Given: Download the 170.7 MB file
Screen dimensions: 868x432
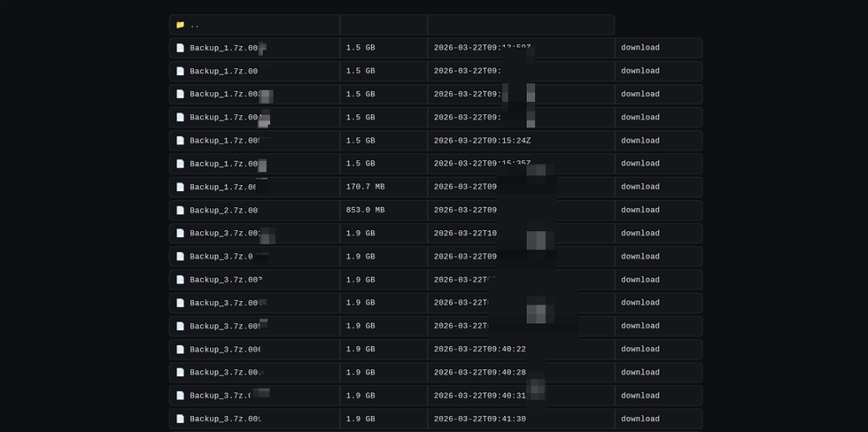Looking at the screenshot, I should click(639, 187).
